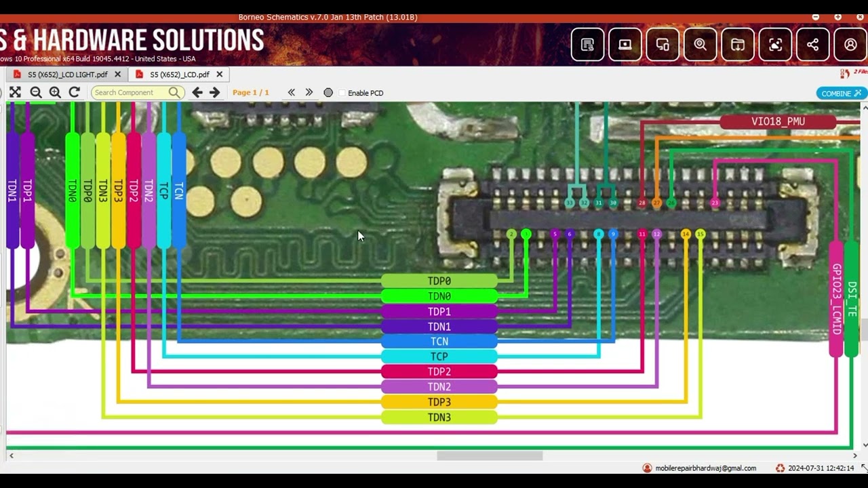Select the S5 (X652)_LCD.pdf tab
This screenshot has height=488, width=868.
(x=180, y=75)
